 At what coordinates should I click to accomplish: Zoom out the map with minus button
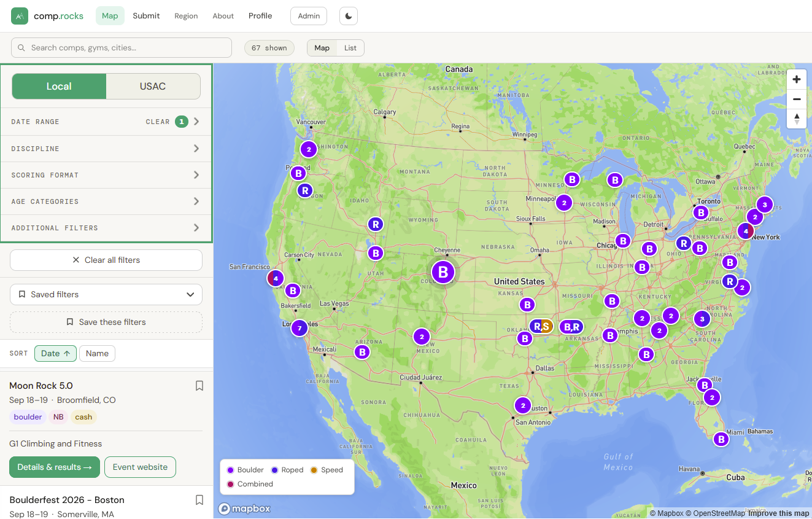coord(797,99)
